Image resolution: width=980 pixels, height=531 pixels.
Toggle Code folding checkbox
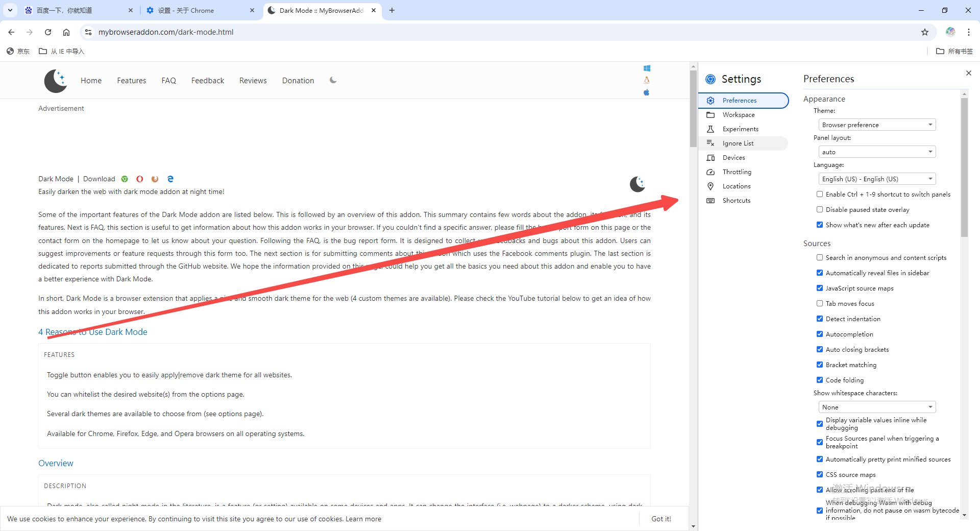[x=820, y=380]
